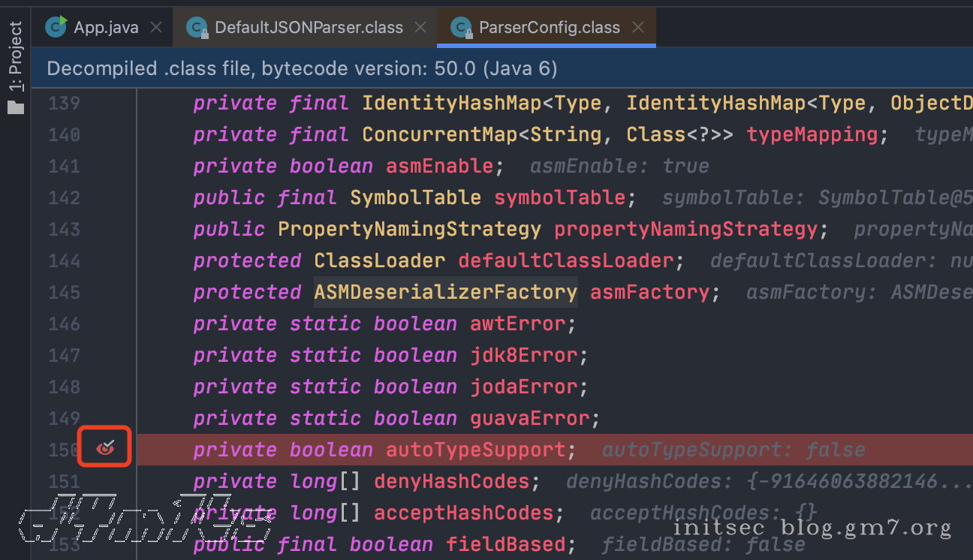Click the decompiled .class file notification banner
This screenshot has width=973, height=560.
[x=300, y=69]
